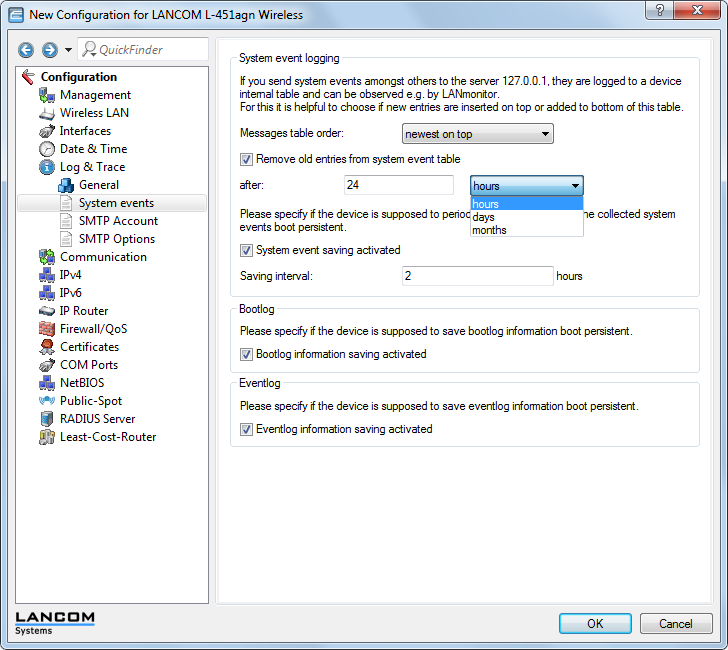Toggle System event saving activated checkbox
Viewport: 728px width, 650px height.
[x=247, y=250]
